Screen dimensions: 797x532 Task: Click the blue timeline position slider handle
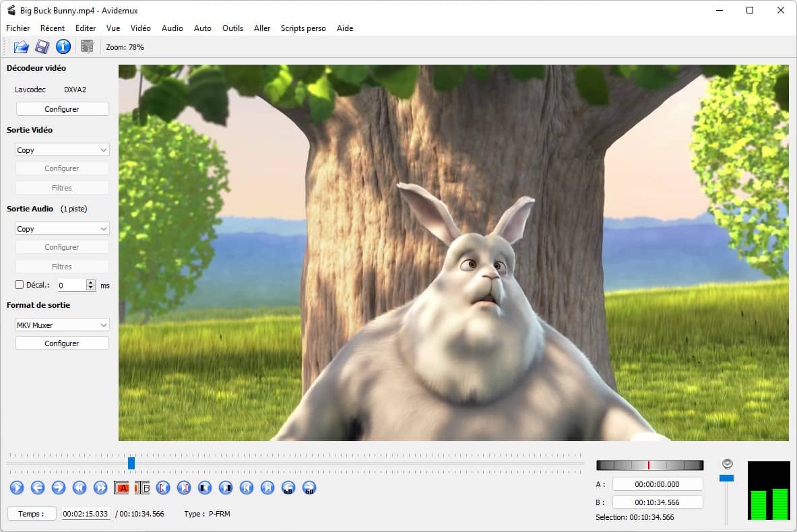pos(131,463)
